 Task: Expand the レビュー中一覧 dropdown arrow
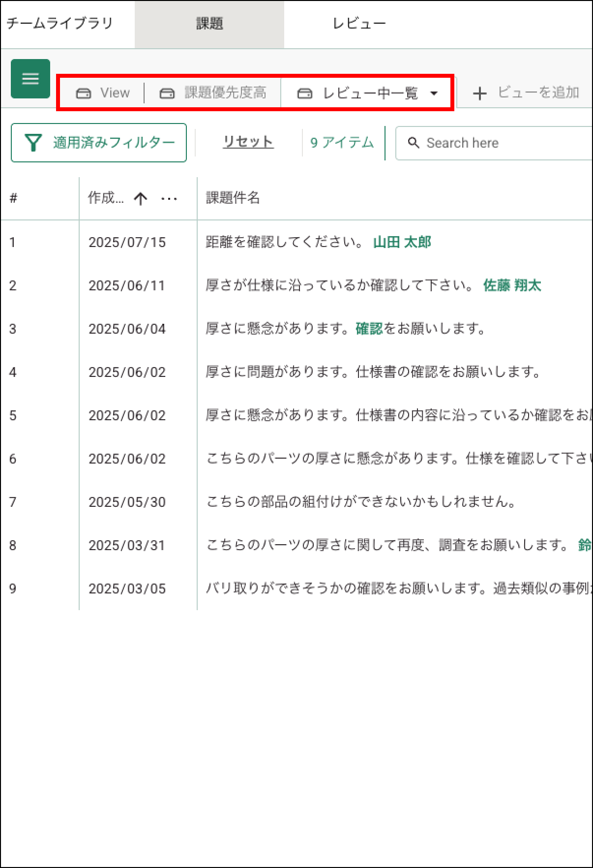pos(434,93)
